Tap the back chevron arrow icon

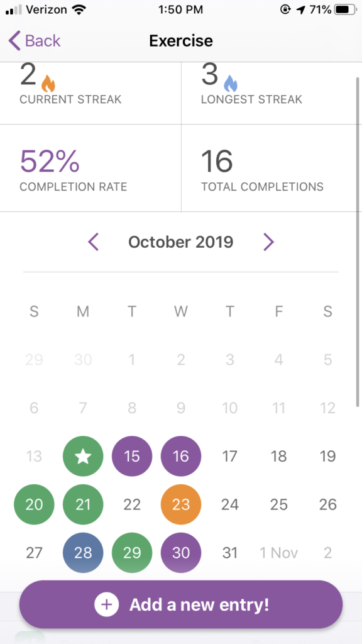click(x=14, y=41)
